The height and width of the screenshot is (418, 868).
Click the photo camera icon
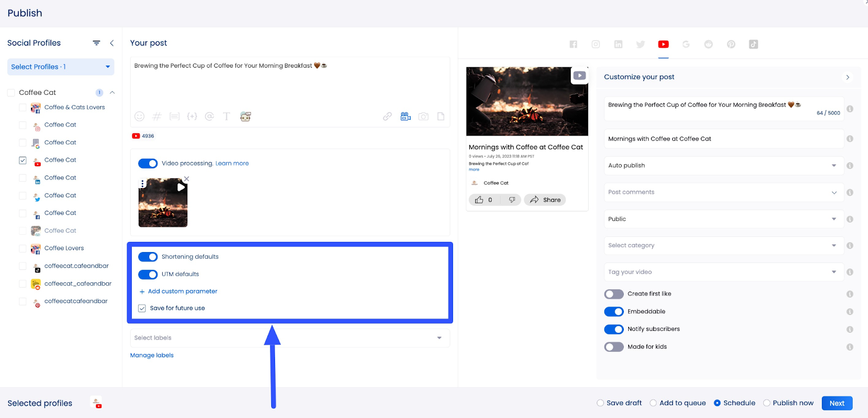click(x=424, y=117)
